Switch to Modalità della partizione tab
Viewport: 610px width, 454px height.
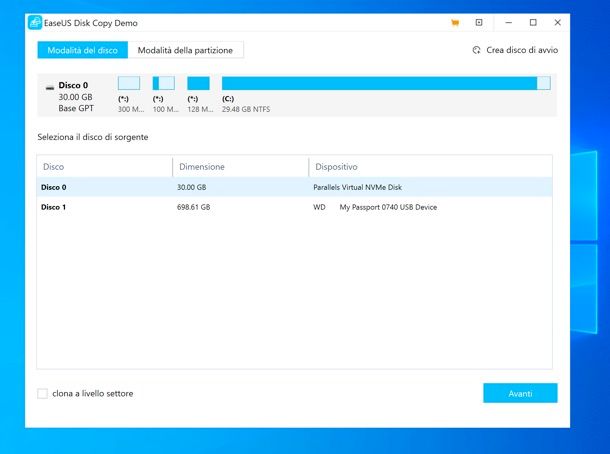(x=185, y=50)
